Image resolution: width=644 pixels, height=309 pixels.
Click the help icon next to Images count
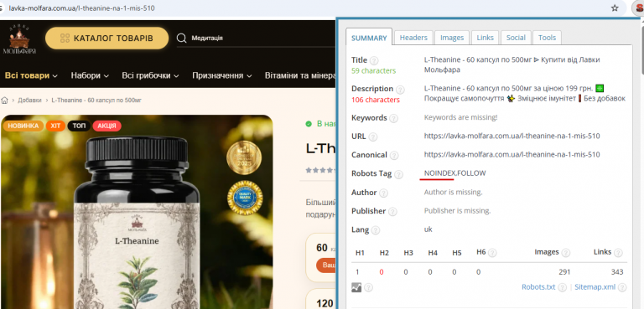pos(565,253)
